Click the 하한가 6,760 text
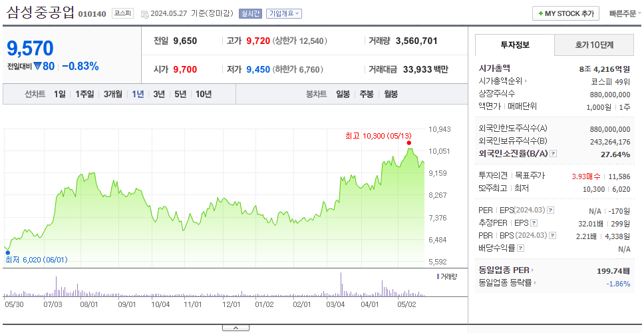 298,69
